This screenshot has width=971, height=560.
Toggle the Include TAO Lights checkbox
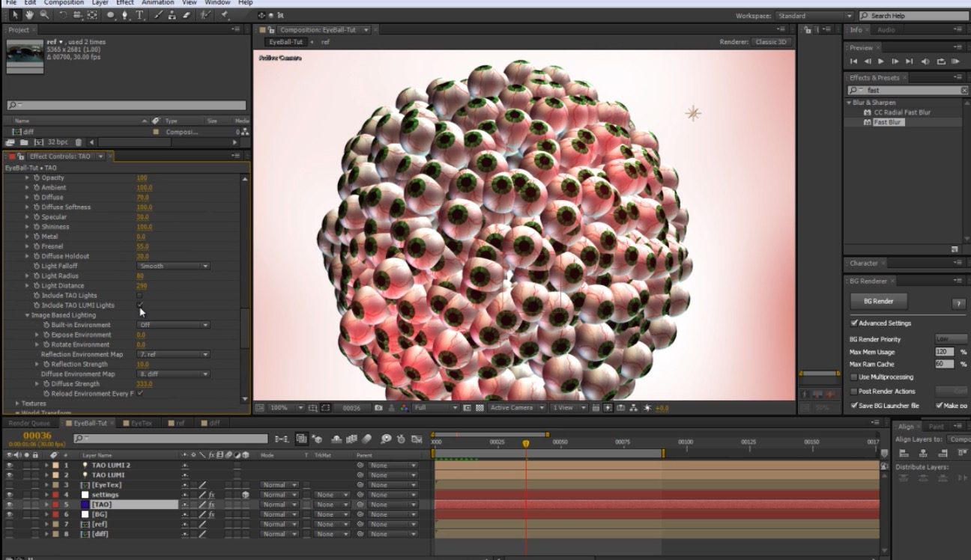[x=139, y=295]
